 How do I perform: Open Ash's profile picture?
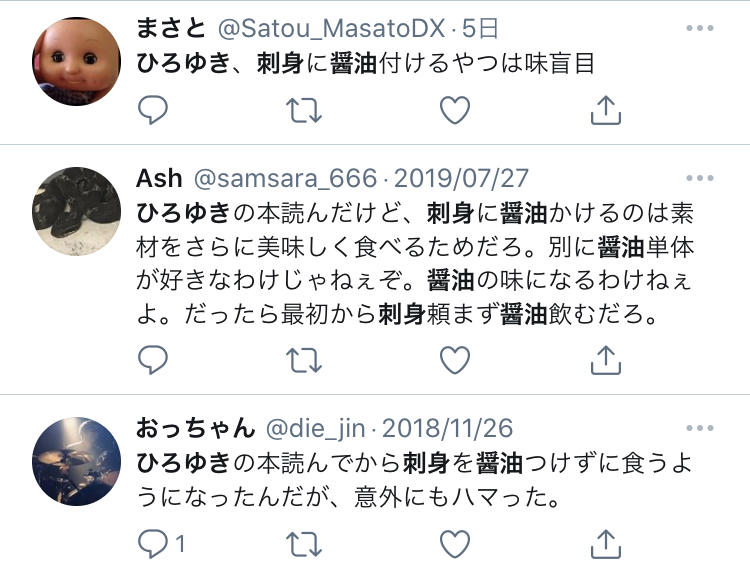pyautogui.click(x=77, y=211)
